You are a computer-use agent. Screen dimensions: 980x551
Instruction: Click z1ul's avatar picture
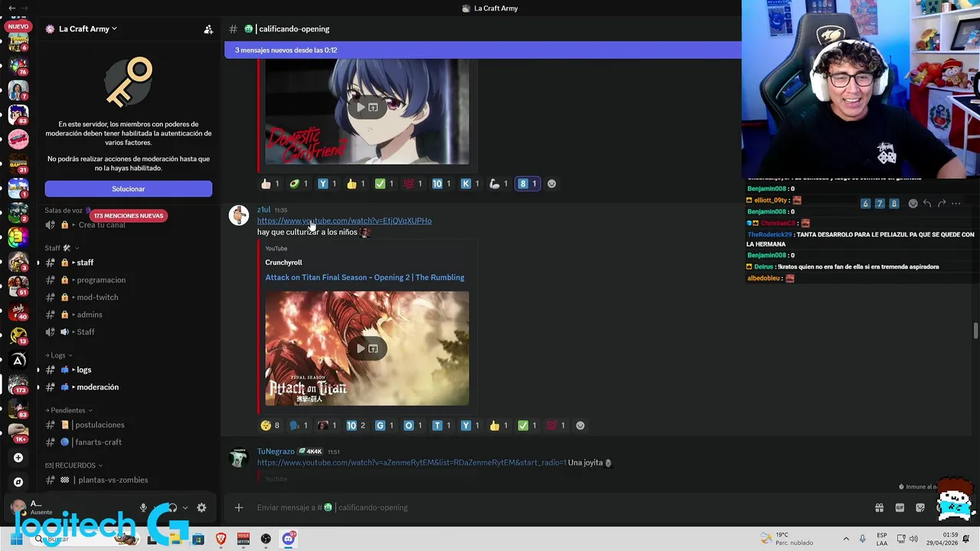(239, 215)
